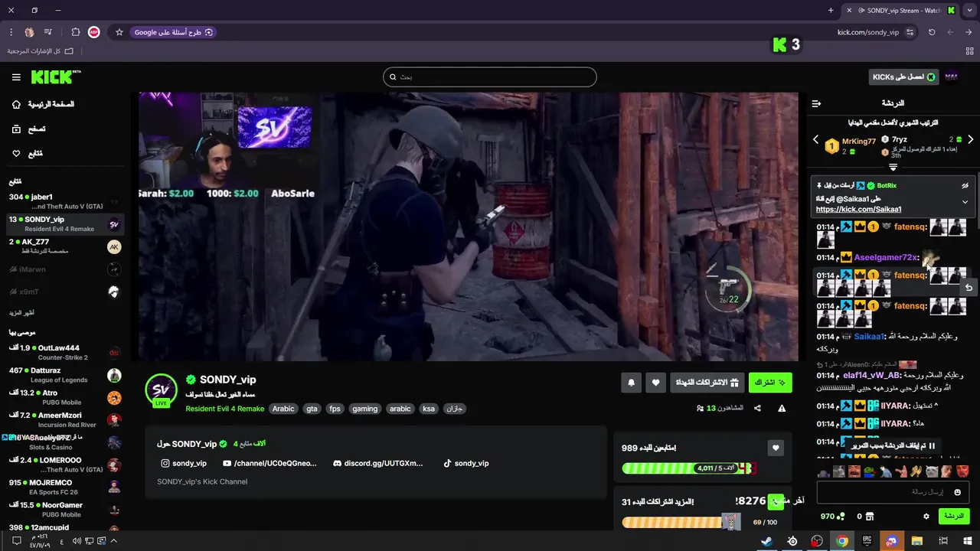Open the YouTube channel link

pos(269,463)
